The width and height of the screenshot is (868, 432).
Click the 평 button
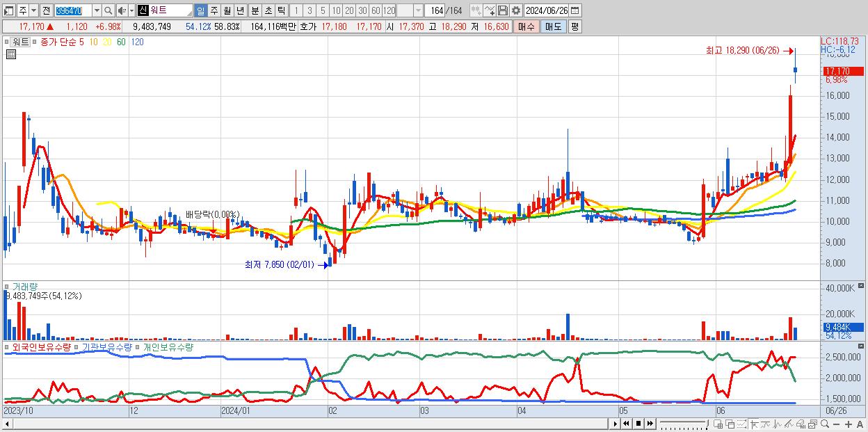[574, 26]
